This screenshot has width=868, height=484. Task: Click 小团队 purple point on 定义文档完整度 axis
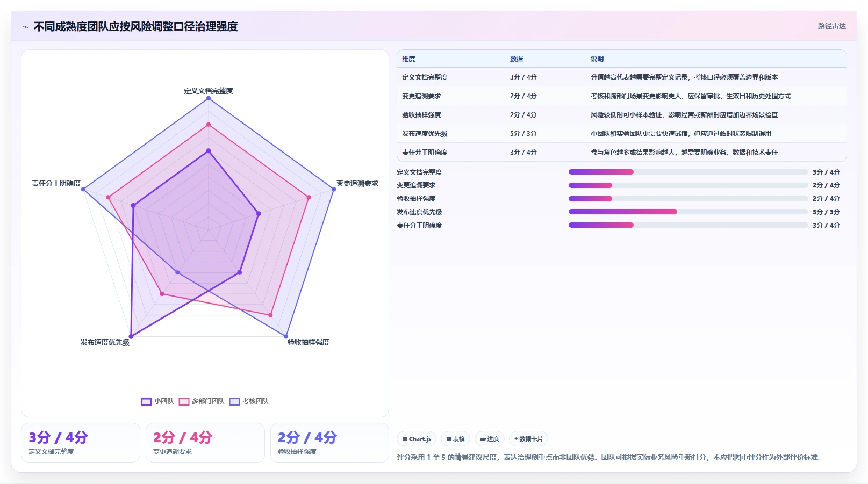click(x=209, y=151)
